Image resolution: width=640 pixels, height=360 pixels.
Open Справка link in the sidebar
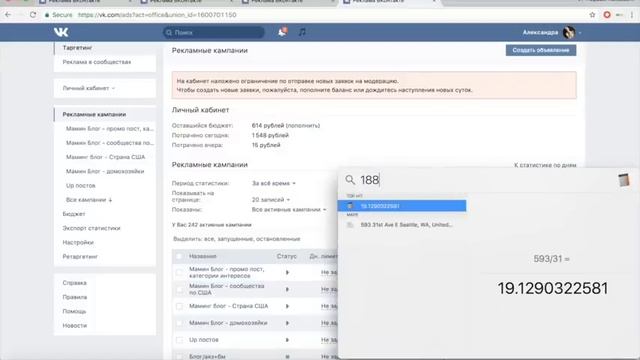pos(74,283)
